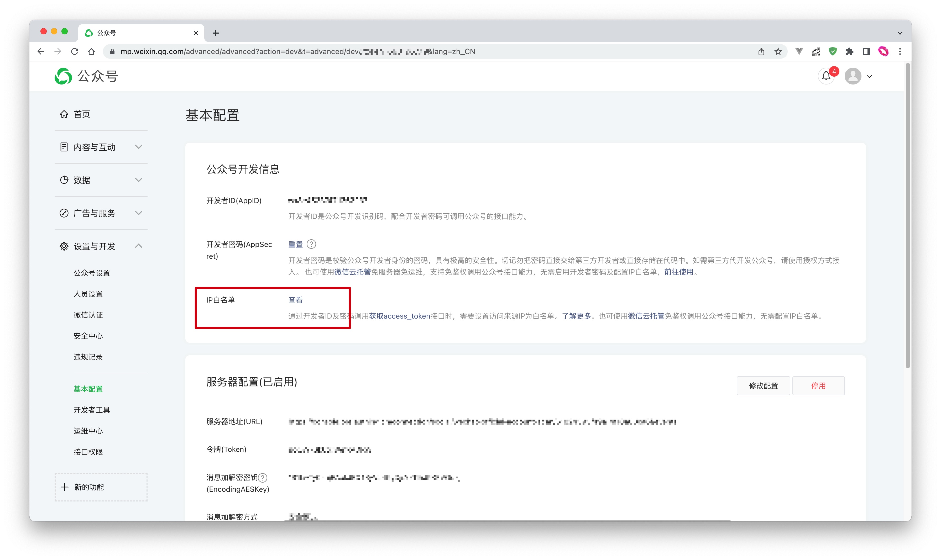The image size is (941, 560).
Task: Expand the 内容与互动 section
Action: (139, 147)
